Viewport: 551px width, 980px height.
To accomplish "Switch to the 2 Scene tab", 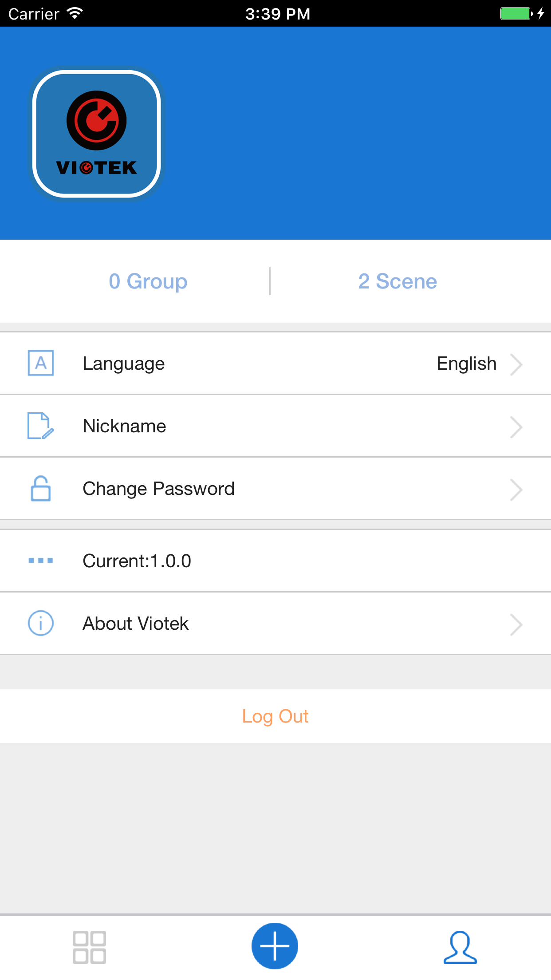I will point(398,281).
